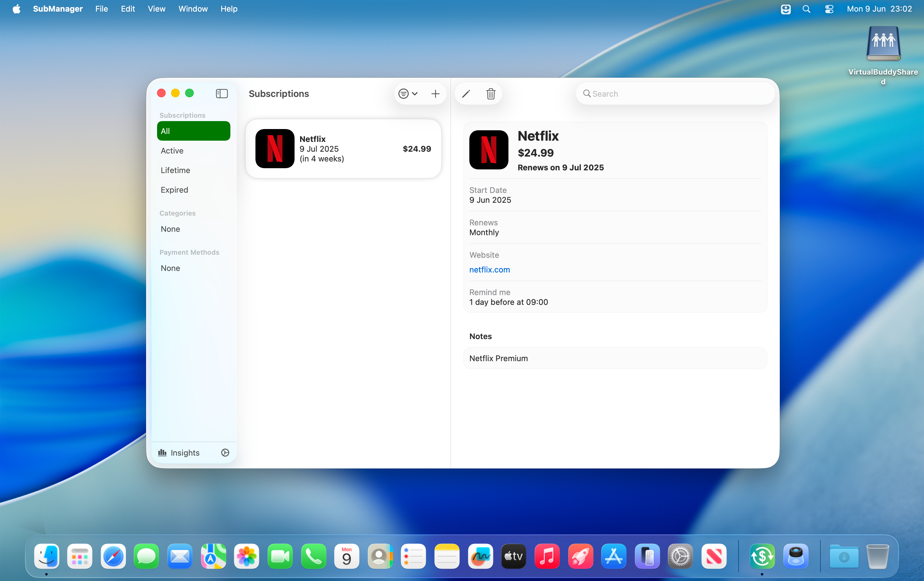Show Lifetime subscriptions in sidebar
Image resolution: width=924 pixels, height=581 pixels.
coord(193,170)
